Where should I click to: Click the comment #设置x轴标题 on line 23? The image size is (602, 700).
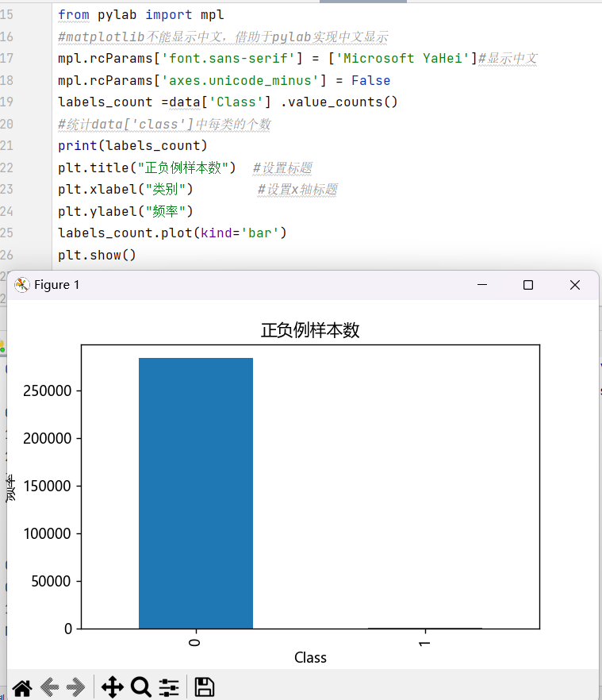297,189
